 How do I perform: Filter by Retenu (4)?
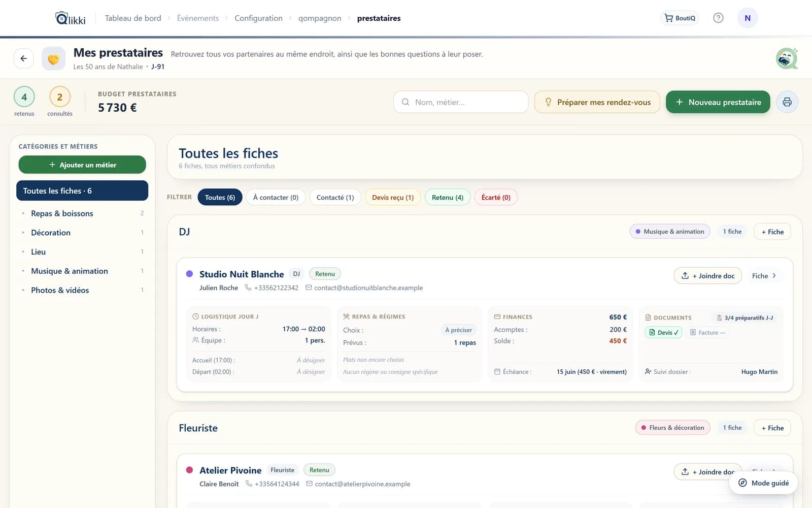click(448, 197)
